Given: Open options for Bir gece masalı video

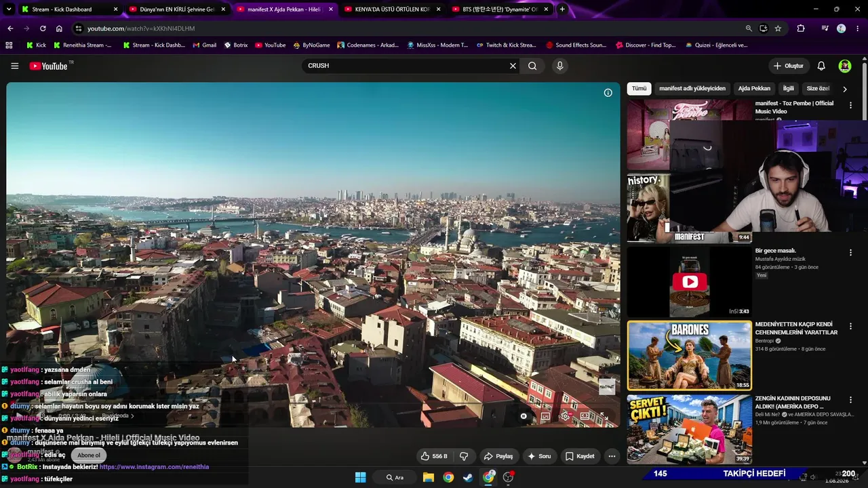Looking at the screenshot, I should click(850, 253).
